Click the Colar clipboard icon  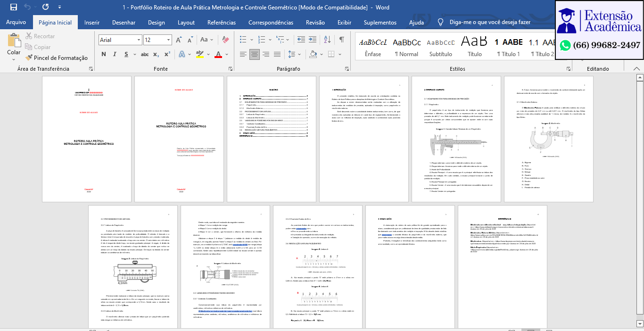pos(14,41)
